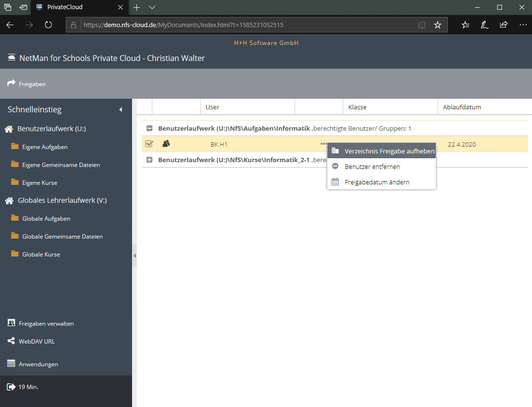Screen dimensions: 532x407
Task: Click the WebDAV URL share icon
Action: pos(11,341)
